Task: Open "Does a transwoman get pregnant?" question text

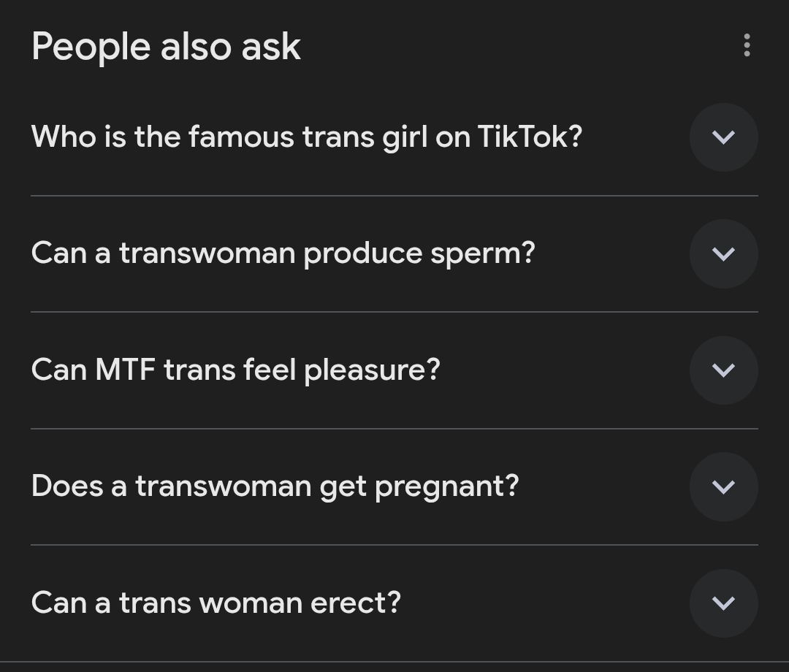Action: pos(275,486)
